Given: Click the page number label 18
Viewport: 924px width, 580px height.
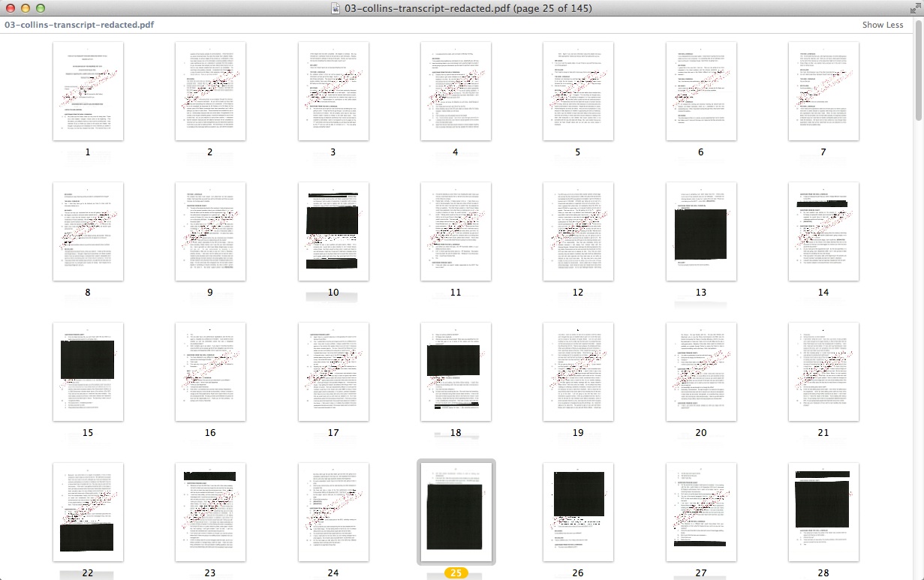Looking at the screenshot, I should (456, 432).
